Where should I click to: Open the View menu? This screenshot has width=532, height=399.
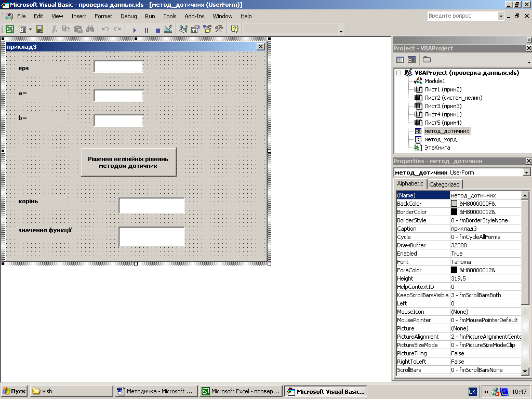coord(57,16)
